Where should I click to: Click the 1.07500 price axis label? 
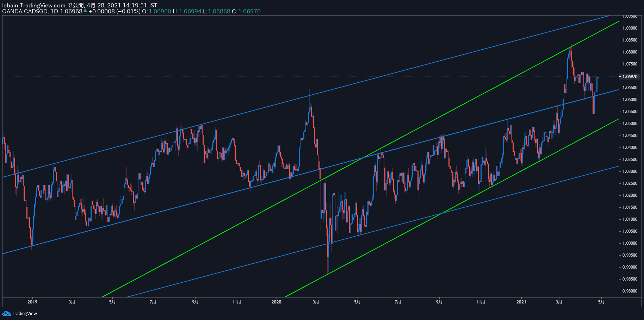[x=630, y=64]
